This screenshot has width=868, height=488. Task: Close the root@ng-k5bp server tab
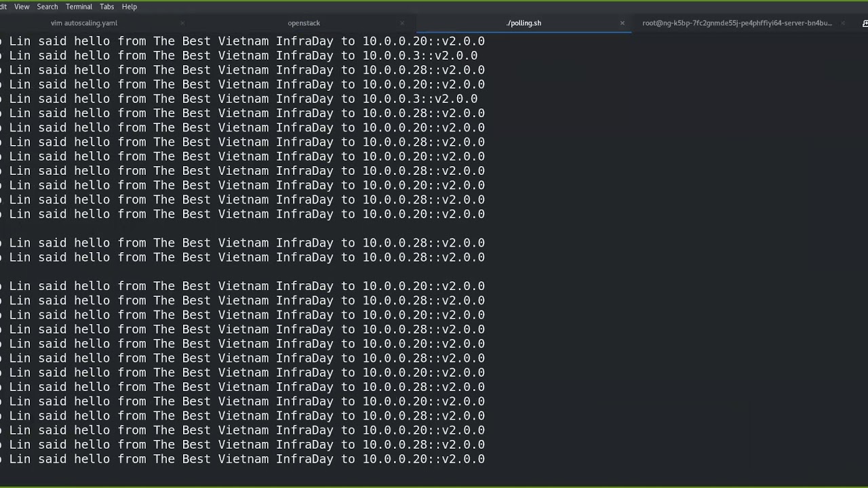[x=843, y=23]
